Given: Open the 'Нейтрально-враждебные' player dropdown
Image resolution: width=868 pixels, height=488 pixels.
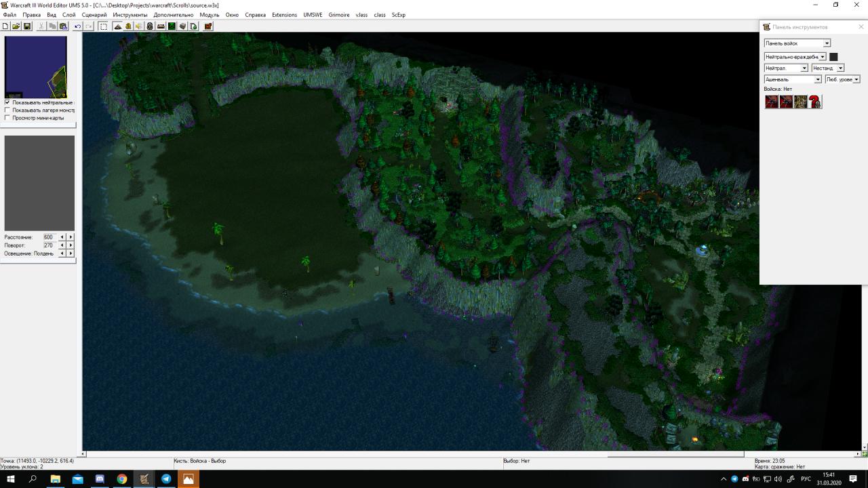Looking at the screenshot, I should point(795,57).
